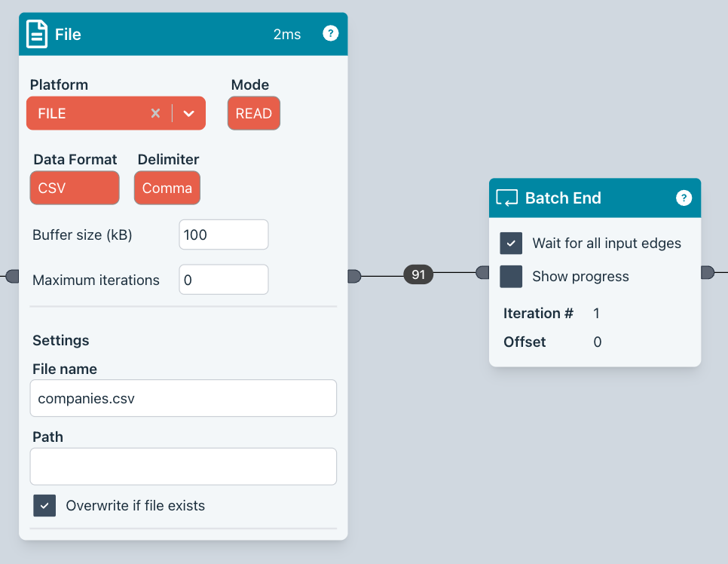The image size is (728, 564).
Task: Click the File node output port
Action: pyautogui.click(x=354, y=276)
